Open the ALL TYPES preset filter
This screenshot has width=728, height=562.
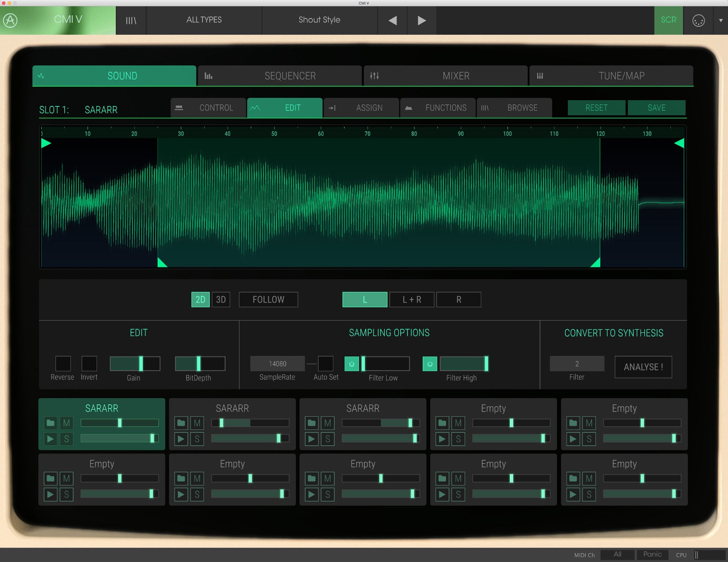204,20
